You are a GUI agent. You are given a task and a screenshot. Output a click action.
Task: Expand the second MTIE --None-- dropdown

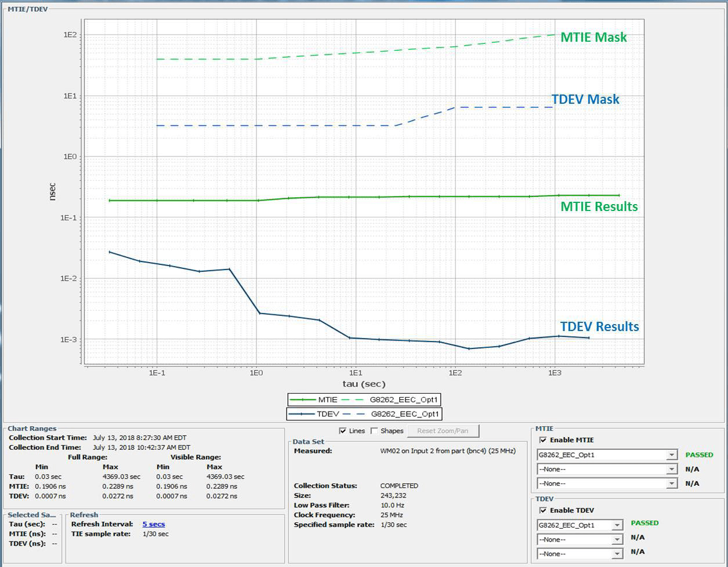(x=671, y=469)
